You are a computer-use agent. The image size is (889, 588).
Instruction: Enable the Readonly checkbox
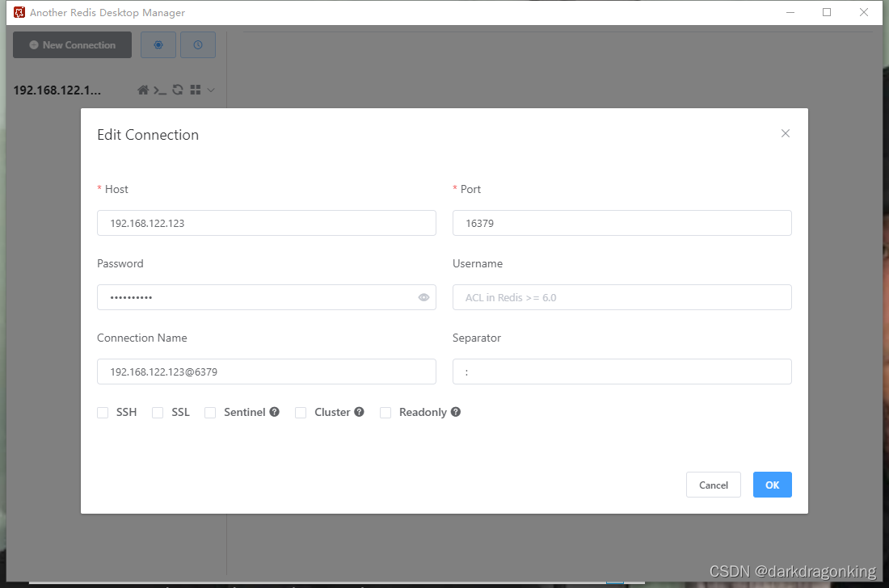386,412
